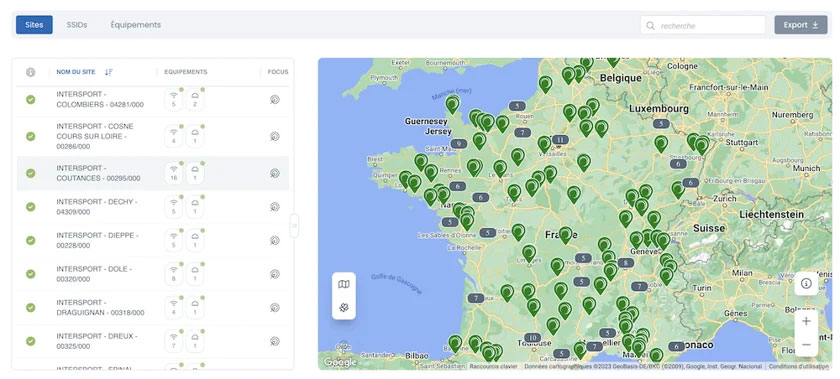Click the Export button
The image size is (840, 379).
coord(801,25)
